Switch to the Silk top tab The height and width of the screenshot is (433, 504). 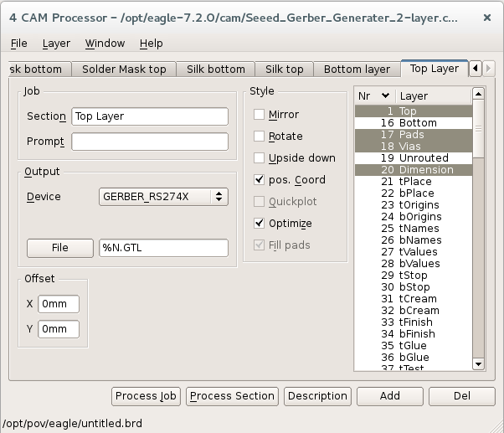[284, 70]
